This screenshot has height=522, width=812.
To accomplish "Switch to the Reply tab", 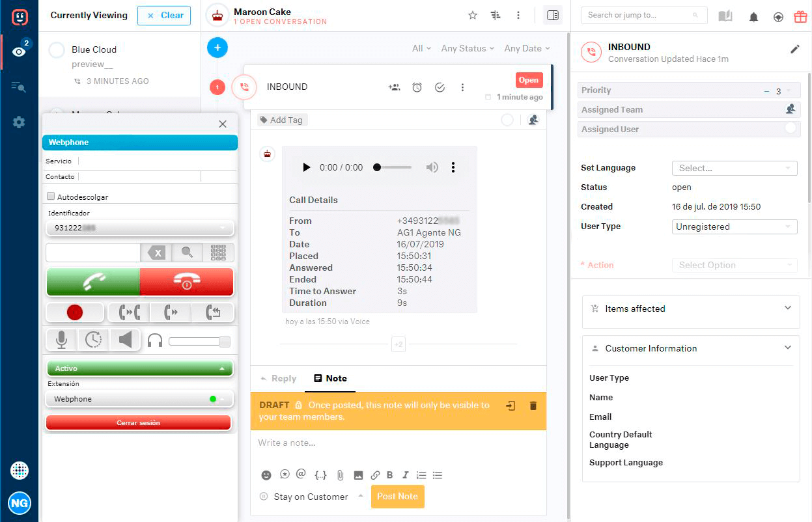I will pos(277,378).
